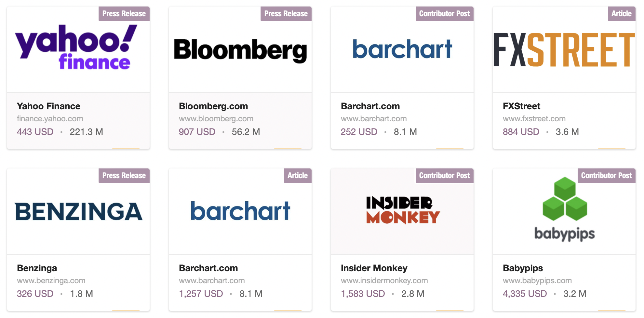Open the finance.yahoo.com link
This screenshot has width=644, height=318.
(x=50, y=119)
